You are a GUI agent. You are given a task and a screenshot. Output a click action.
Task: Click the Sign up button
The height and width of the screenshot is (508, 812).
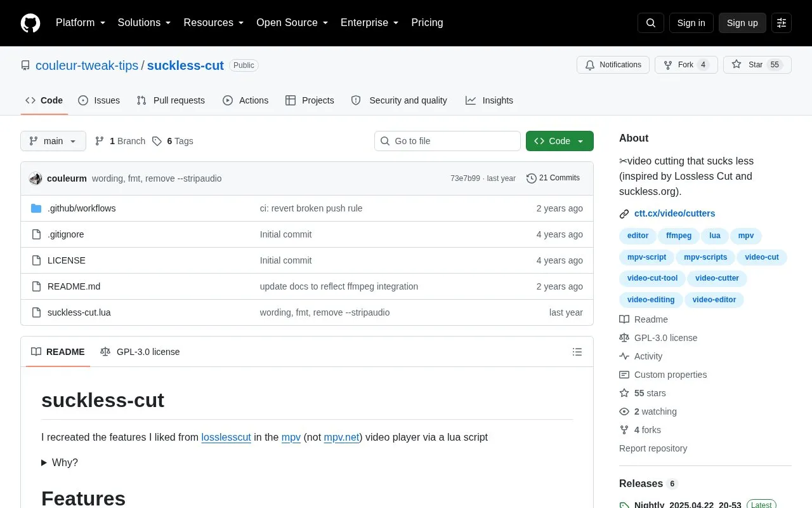[742, 23]
